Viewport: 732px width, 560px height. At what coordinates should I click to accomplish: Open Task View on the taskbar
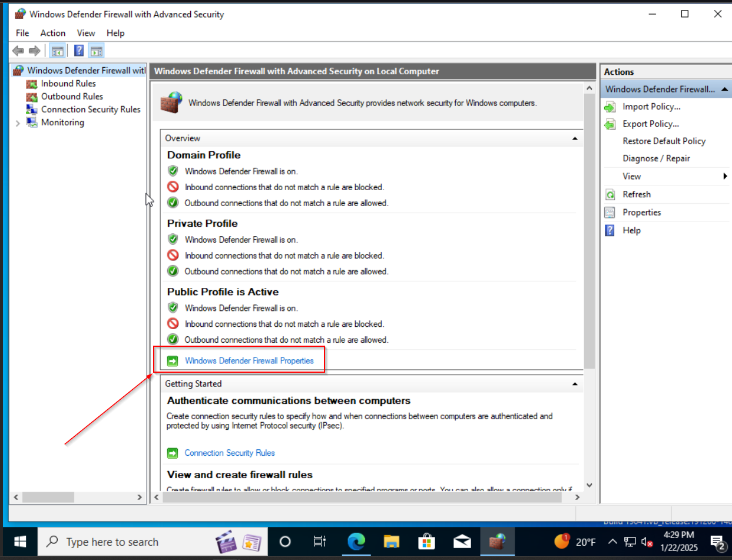(320, 542)
